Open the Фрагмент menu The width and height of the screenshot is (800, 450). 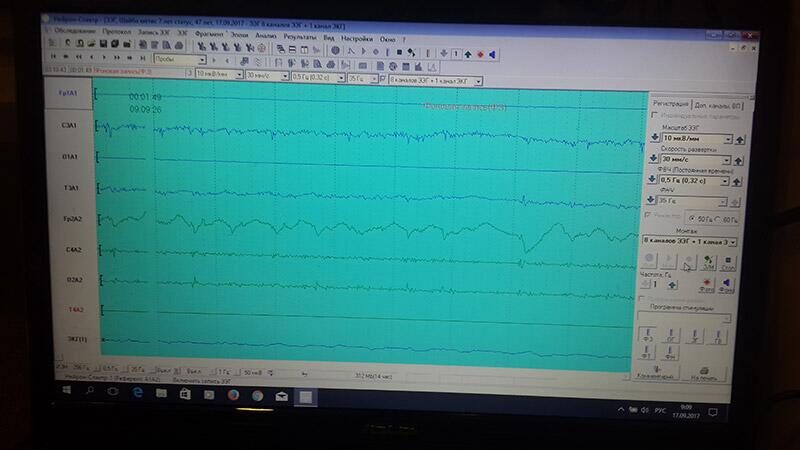(209, 34)
